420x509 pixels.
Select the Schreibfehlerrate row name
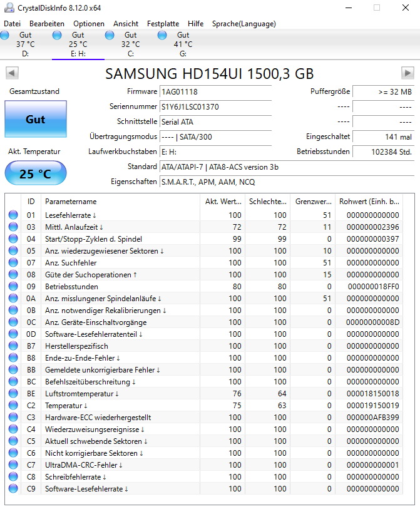(x=75, y=477)
